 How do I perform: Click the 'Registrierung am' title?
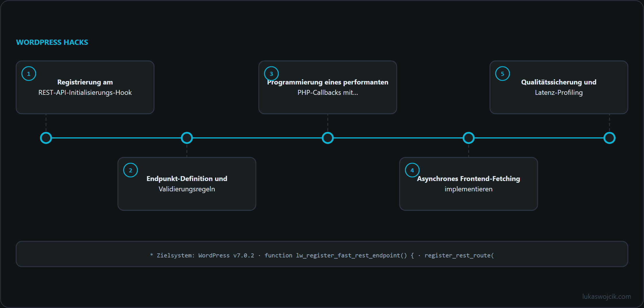85,82
